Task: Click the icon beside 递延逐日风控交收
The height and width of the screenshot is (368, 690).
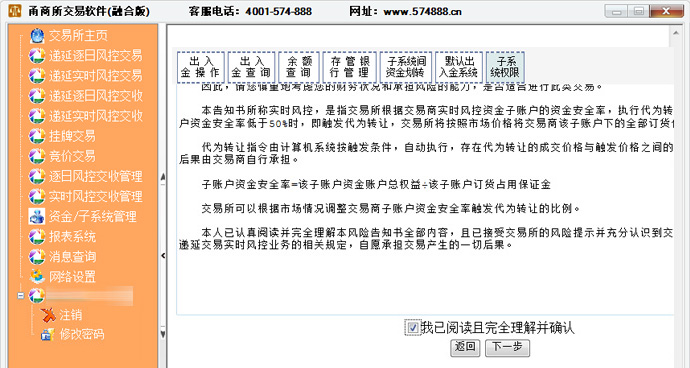Action: click(37, 96)
